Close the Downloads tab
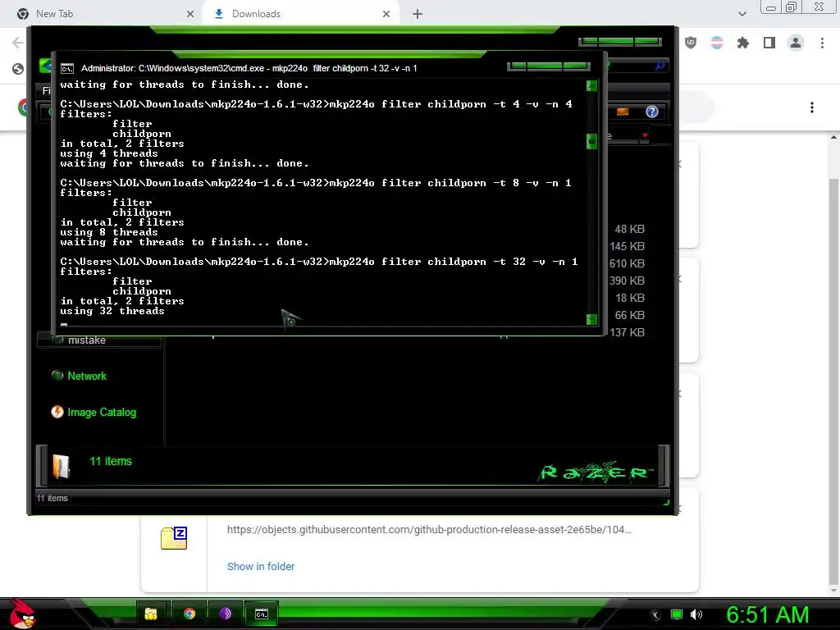This screenshot has height=630, width=840. [386, 14]
